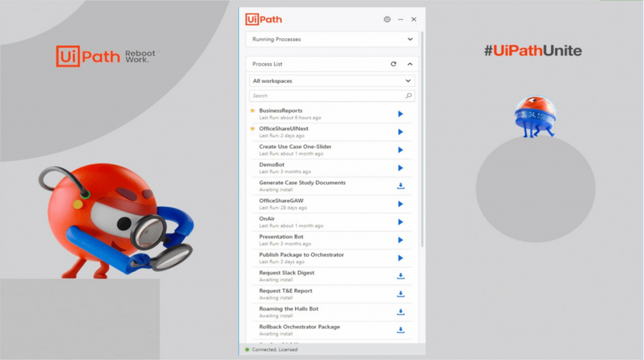The height and width of the screenshot is (360, 644).
Task: Collapse the Process List panel
Action: pos(410,64)
